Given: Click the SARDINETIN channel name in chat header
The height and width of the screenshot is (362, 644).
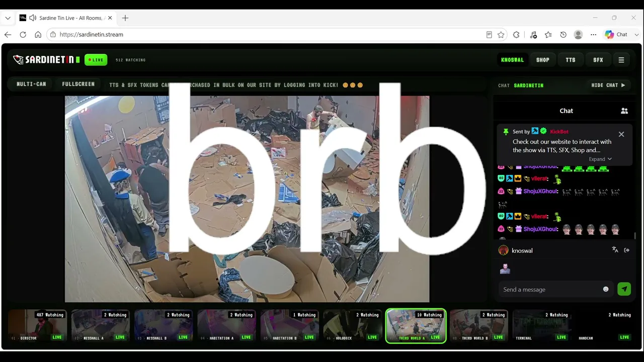Looking at the screenshot, I should click(528, 85).
